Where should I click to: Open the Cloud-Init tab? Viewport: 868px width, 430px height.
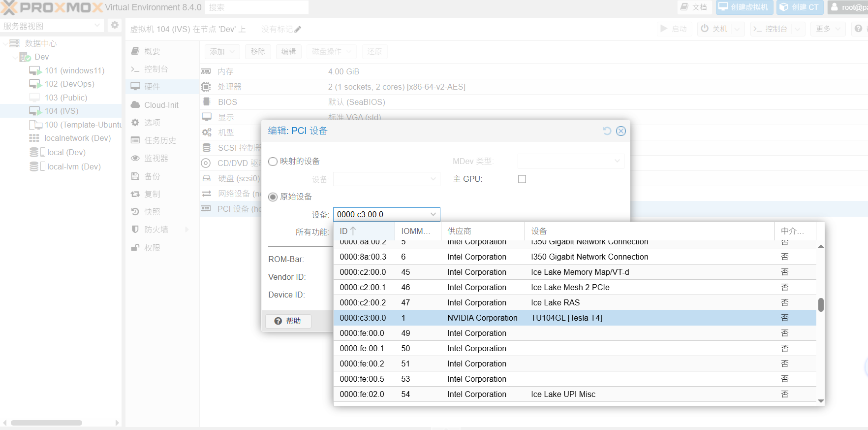coord(161,105)
